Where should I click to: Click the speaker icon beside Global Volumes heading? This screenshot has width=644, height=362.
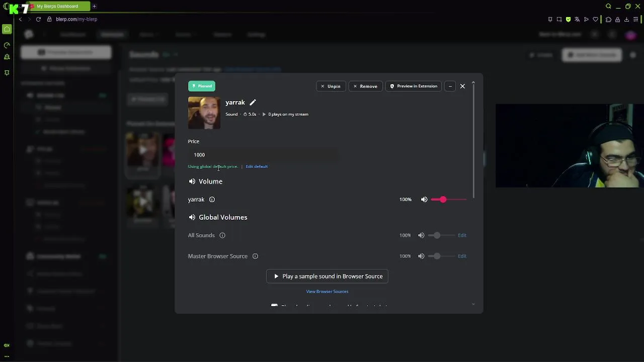[x=192, y=217]
